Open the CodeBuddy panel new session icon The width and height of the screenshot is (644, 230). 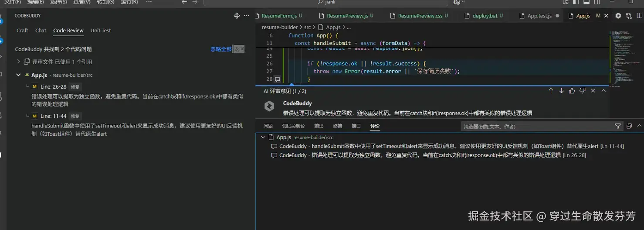(x=237, y=16)
